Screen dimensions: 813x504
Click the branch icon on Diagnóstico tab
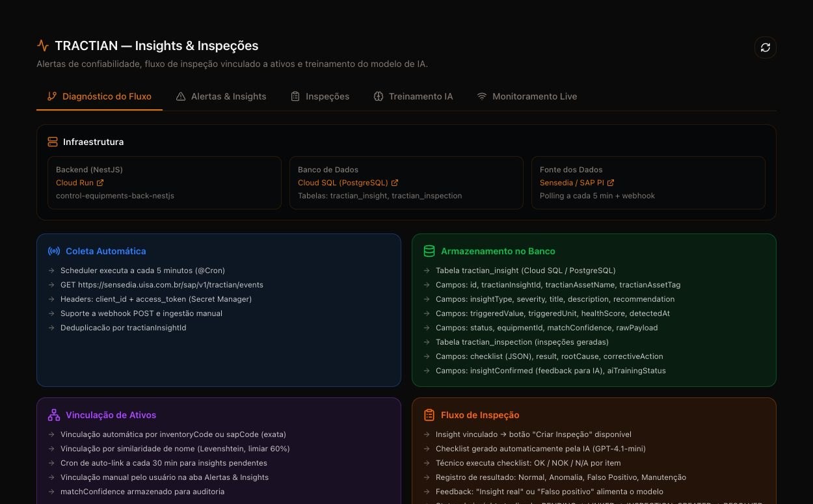52,96
